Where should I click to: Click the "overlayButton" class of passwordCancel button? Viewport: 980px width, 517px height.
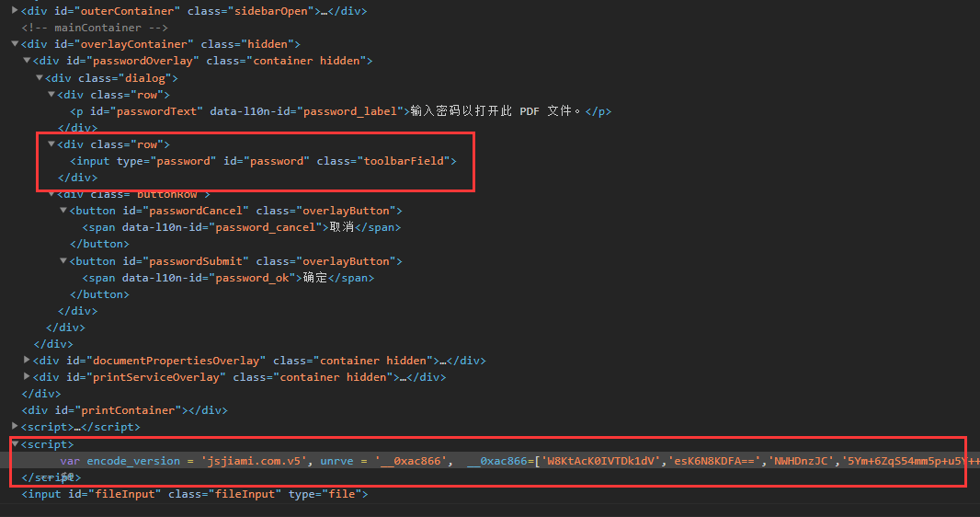tap(347, 211)
